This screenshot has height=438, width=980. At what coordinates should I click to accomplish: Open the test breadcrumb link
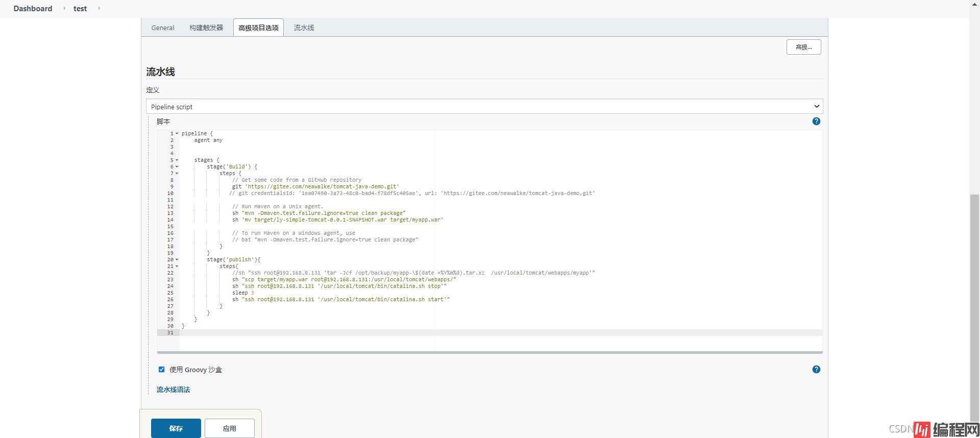pos(80,8)
